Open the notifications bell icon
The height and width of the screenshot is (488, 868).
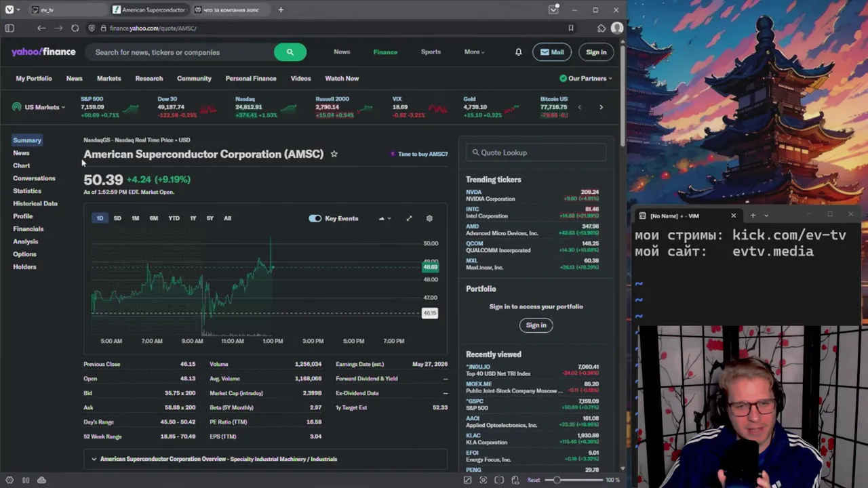click(518, 52)
